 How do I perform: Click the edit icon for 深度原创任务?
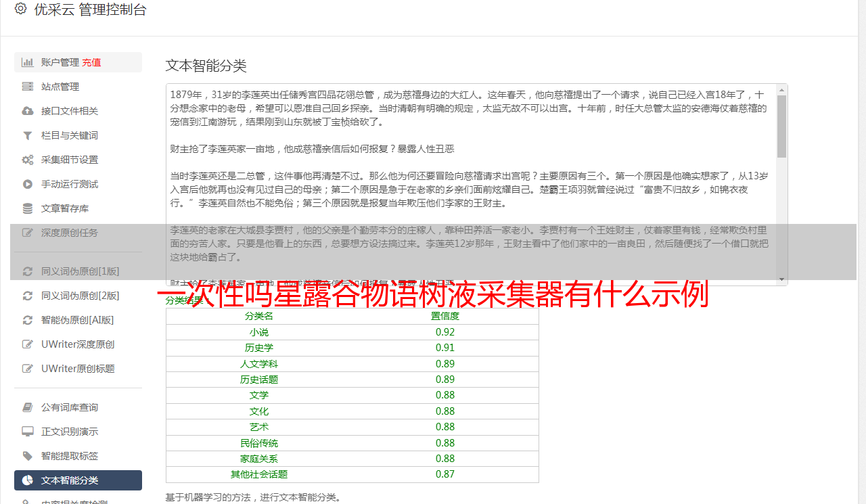pyautogui.click(x=28, y=233)
